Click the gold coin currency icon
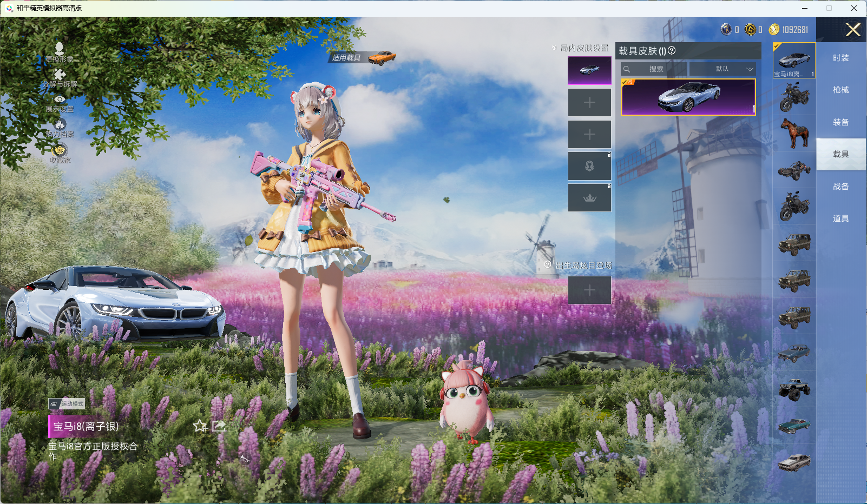The height and width of the screenshot is (504, 867). 774,30
